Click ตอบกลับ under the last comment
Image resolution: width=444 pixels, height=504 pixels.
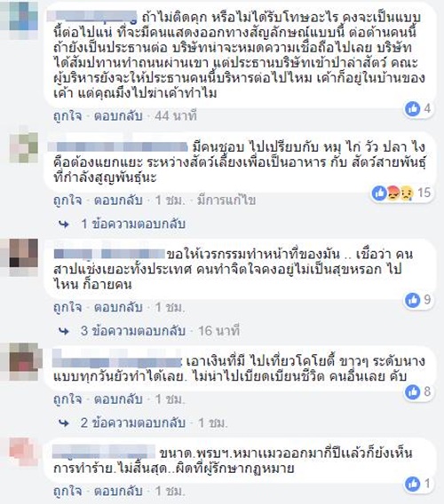[118, 491]
